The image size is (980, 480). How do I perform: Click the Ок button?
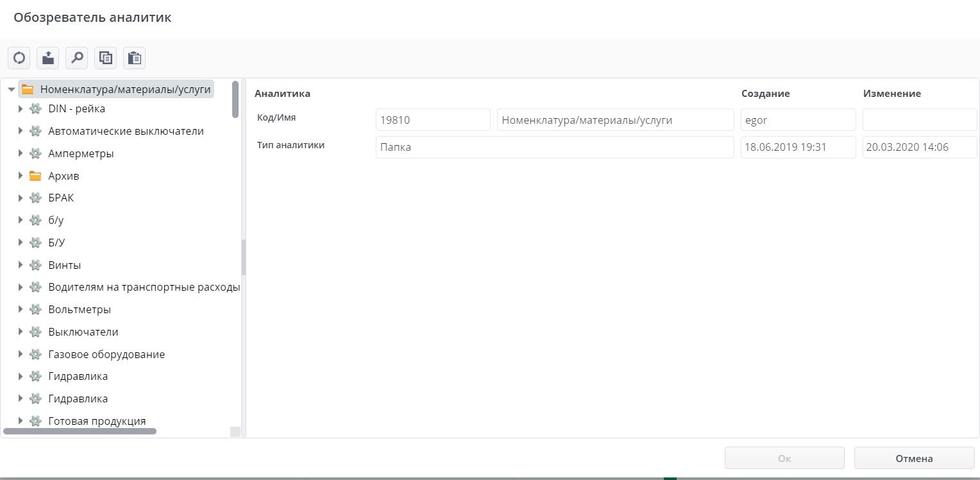[784, 458]
